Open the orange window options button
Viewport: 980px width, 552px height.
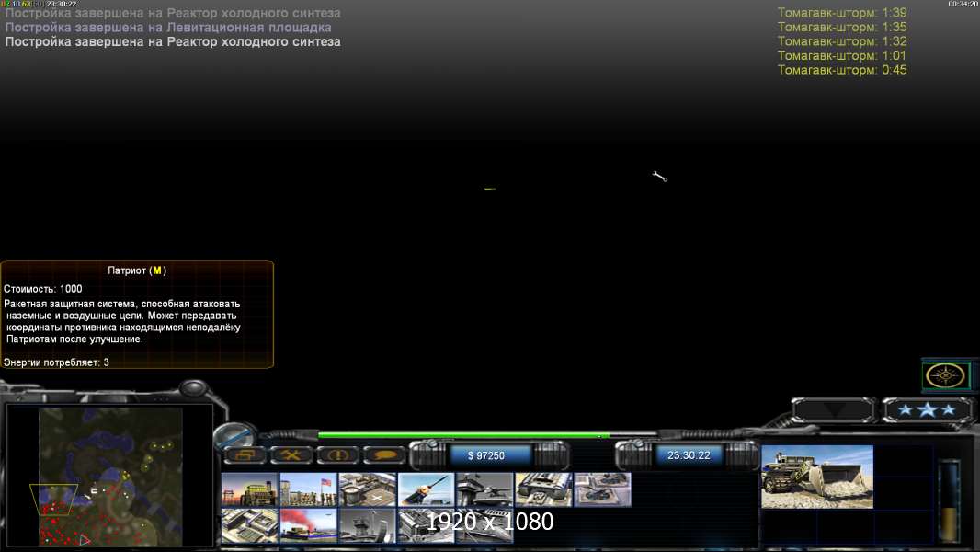pyautogui.click(x=245, y=455)
